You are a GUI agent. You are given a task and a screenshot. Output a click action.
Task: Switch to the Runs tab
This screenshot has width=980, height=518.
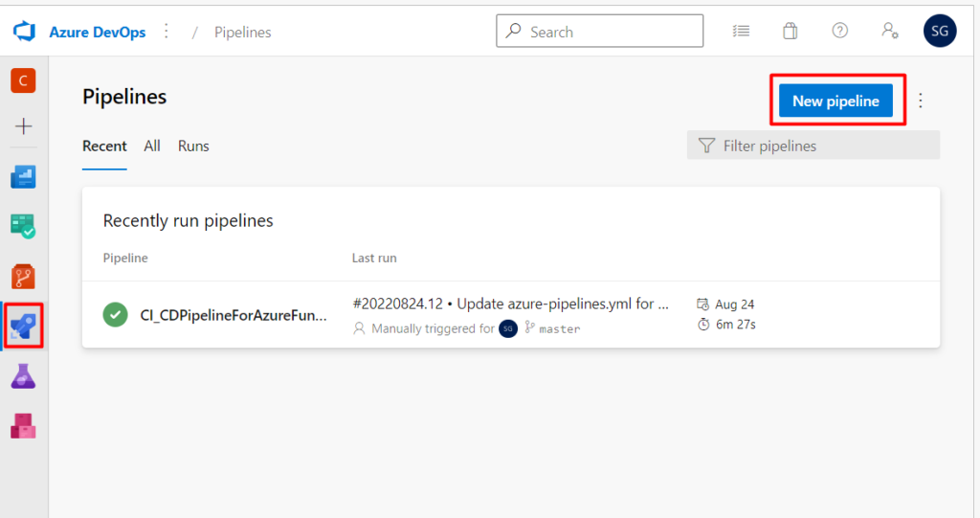193,146
